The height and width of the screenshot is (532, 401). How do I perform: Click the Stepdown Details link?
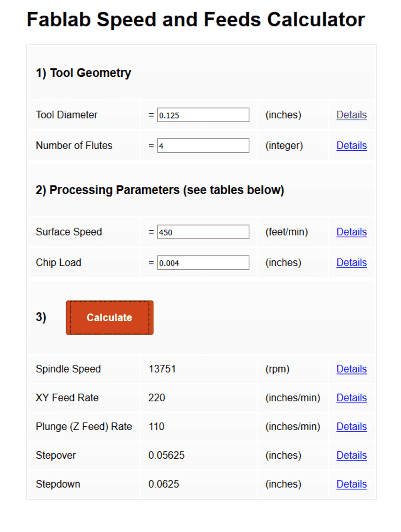[351, 484]
